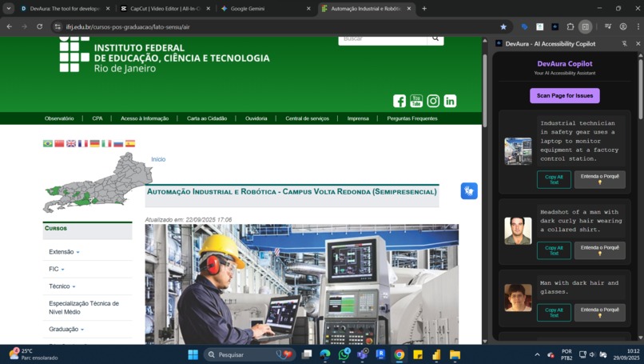This screenshot has height=364, width=644.
Task: View site information icon in address bar
Action: tap(58, 26)
